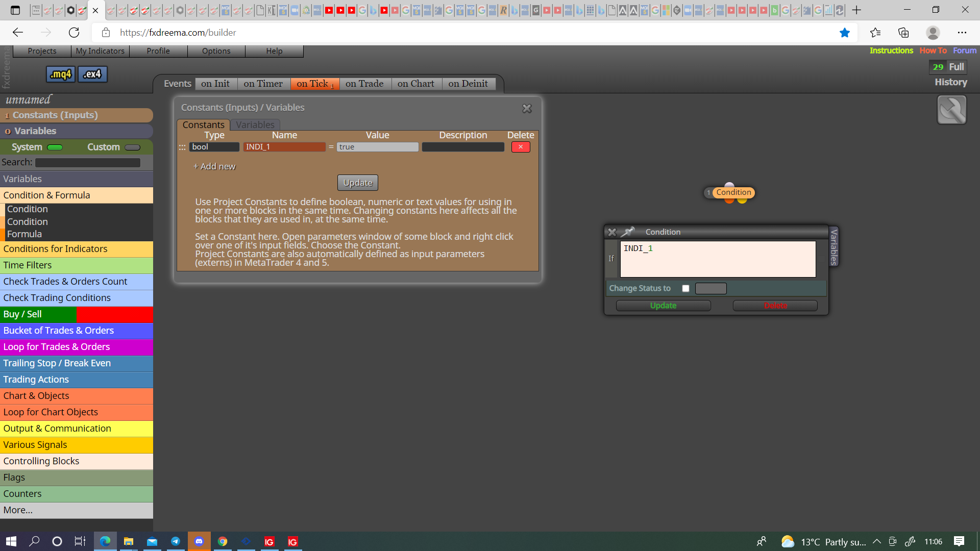Expand Conditions for Indicators category

pos(77,249)
